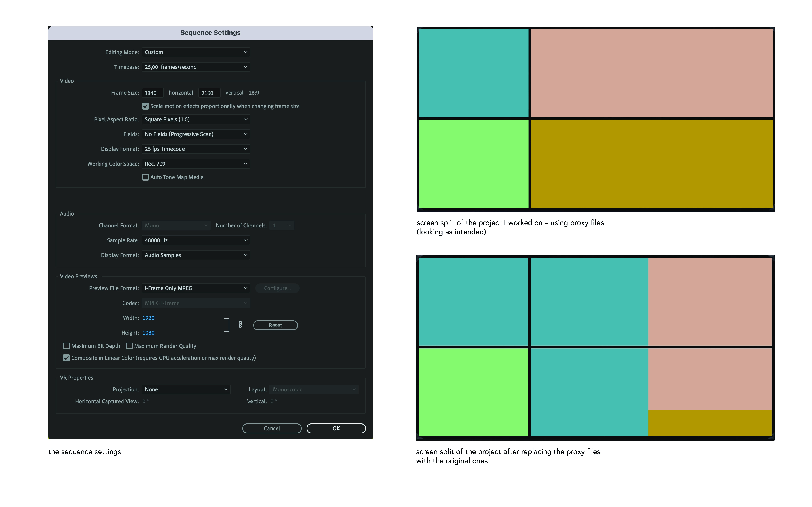Open Preview File Format dropdown
This screenshot has height=507, width=812.
tap(196, 288)
